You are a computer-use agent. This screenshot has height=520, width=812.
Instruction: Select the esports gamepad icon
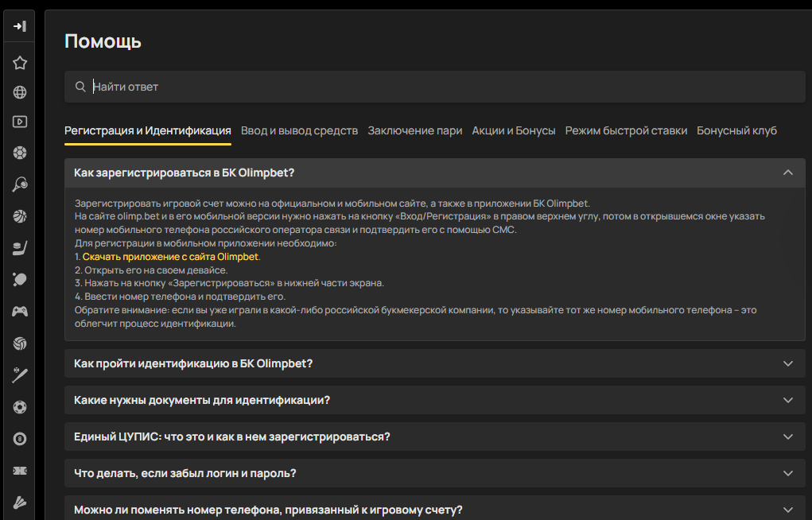20,311
